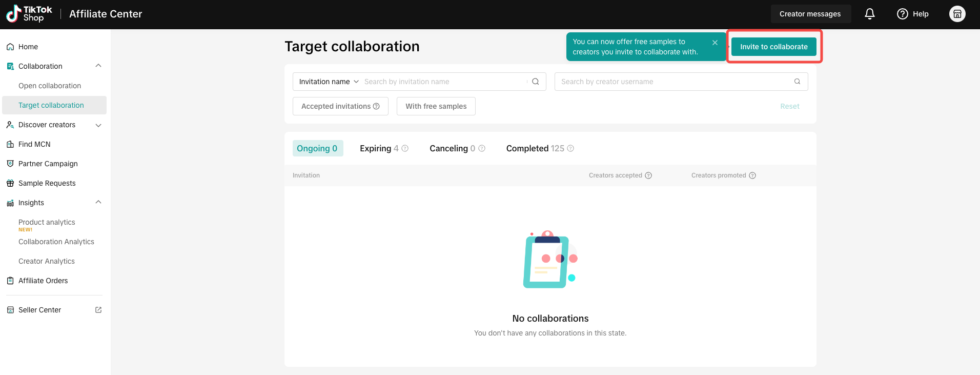Click the Discover creators icon
This screenshot has width=980, height=375.
tap(10, 125)
